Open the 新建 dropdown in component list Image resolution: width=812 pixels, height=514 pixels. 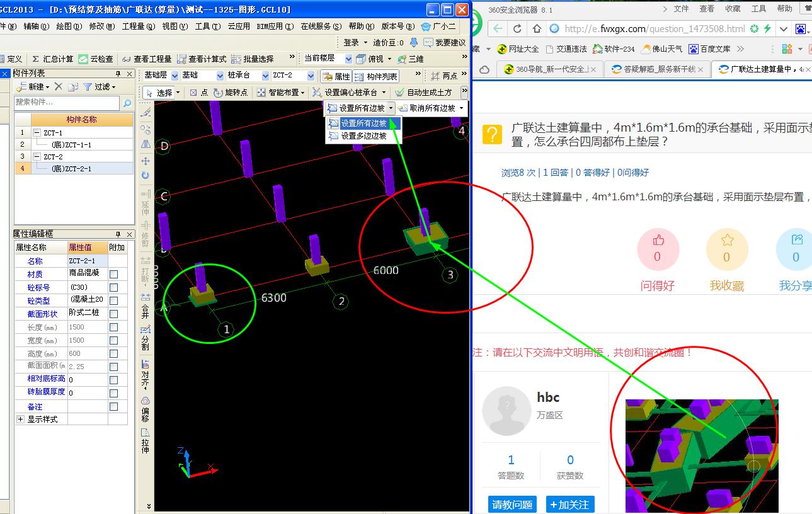(x=48, y=87)
